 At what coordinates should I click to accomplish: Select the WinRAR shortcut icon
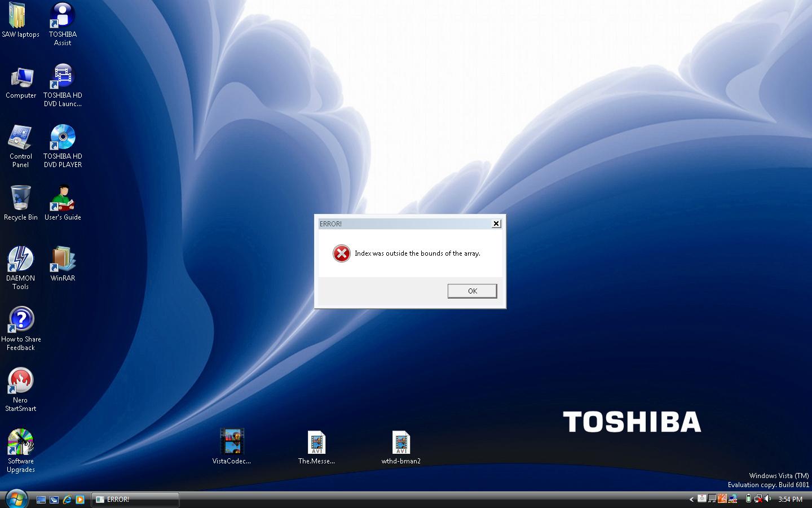coord(63,264)
